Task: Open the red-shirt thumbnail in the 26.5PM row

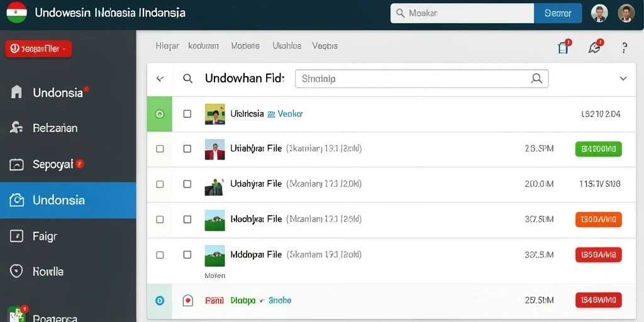Action: click(x=215, y=149)
